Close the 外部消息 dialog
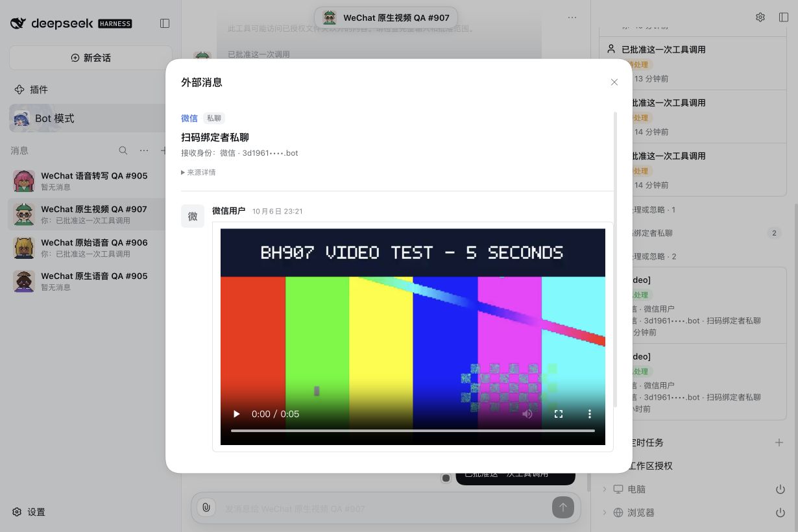Screen dimensions: 798x532 [614, 82]
